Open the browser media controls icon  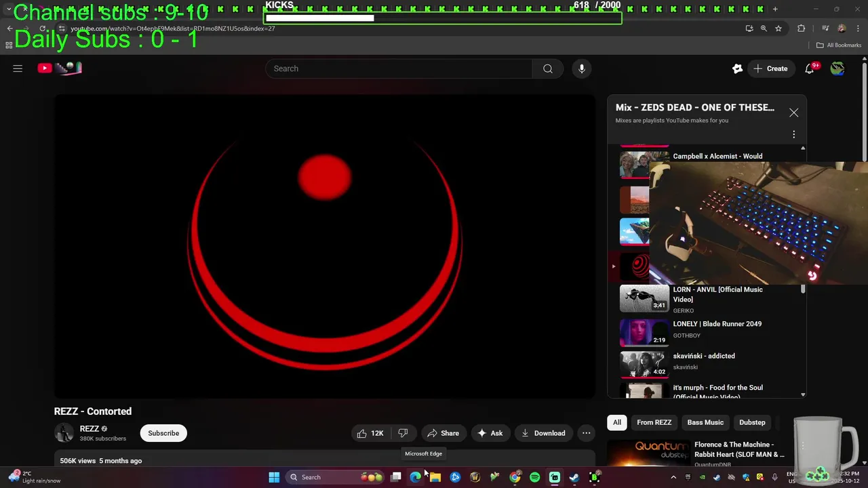(825, 28)
